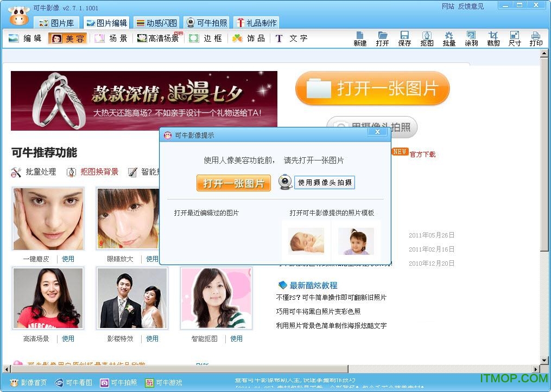
Task: Open tutorial 不懂PS?可牛简单操作即可翻新旧照片
Action: (331, 298)
